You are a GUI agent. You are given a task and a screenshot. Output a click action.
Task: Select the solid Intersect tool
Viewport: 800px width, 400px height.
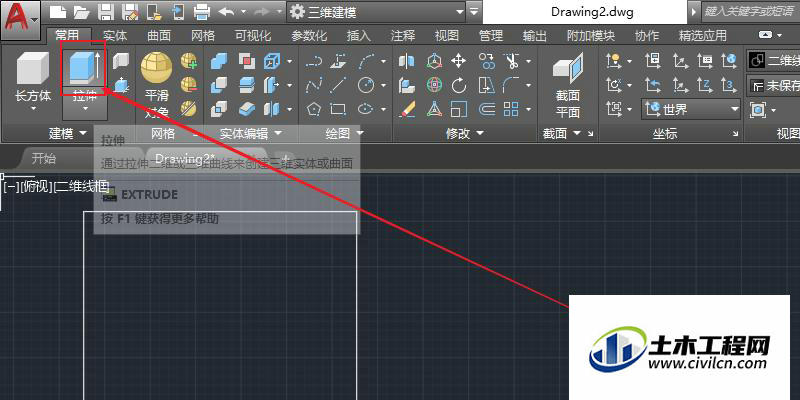[219, 108]
